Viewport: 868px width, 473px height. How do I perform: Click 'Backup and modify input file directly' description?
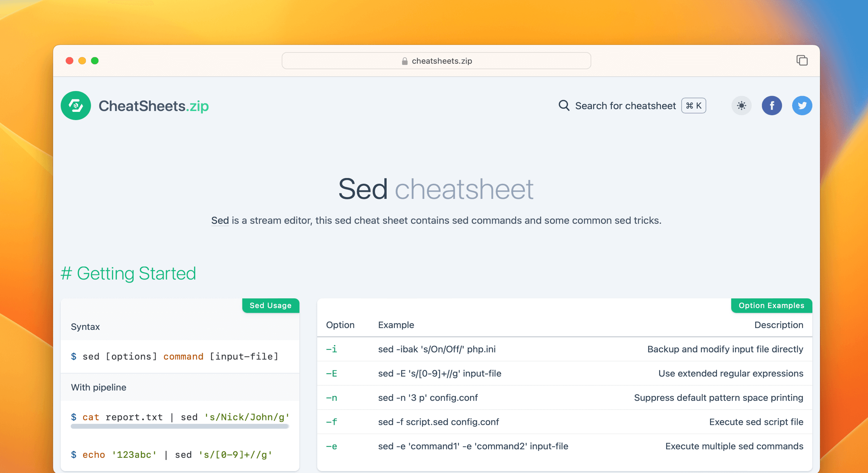point(725,349)
